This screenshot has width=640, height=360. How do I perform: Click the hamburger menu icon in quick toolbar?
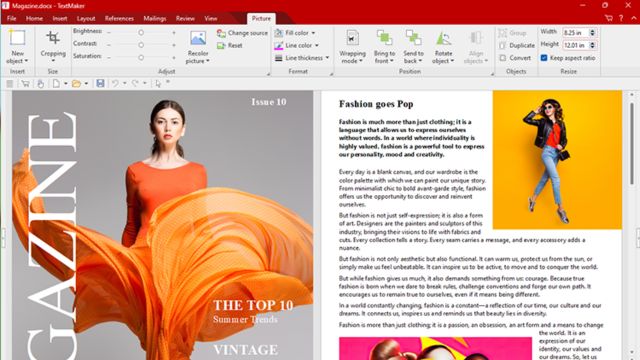(10, 84)
